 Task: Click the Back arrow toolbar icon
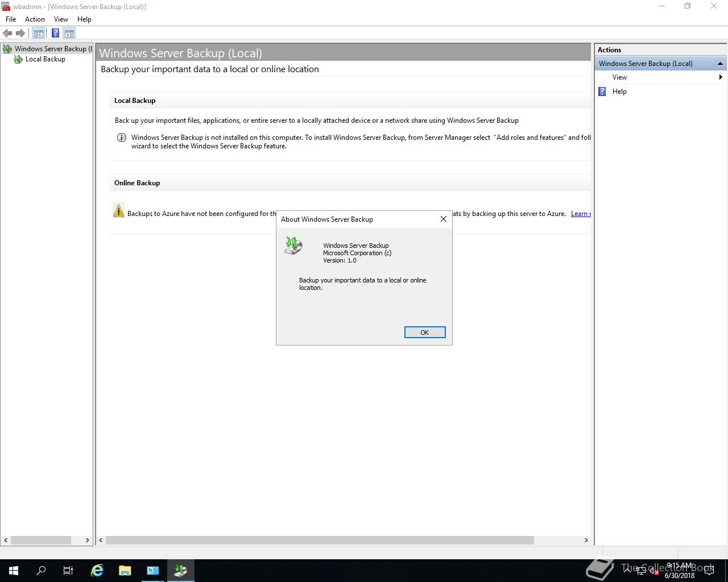click(x=7, y=33)
